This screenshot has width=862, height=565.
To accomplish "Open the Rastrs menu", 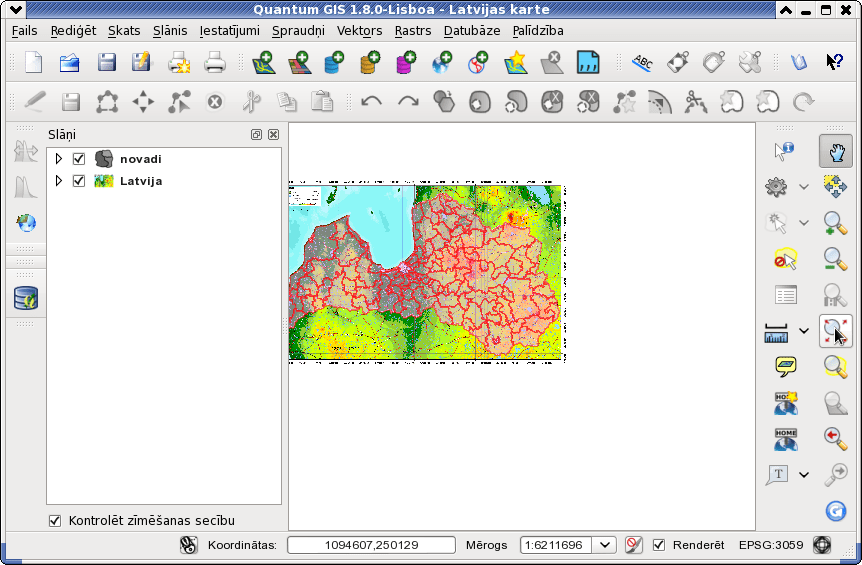I will tap(413, 31).
